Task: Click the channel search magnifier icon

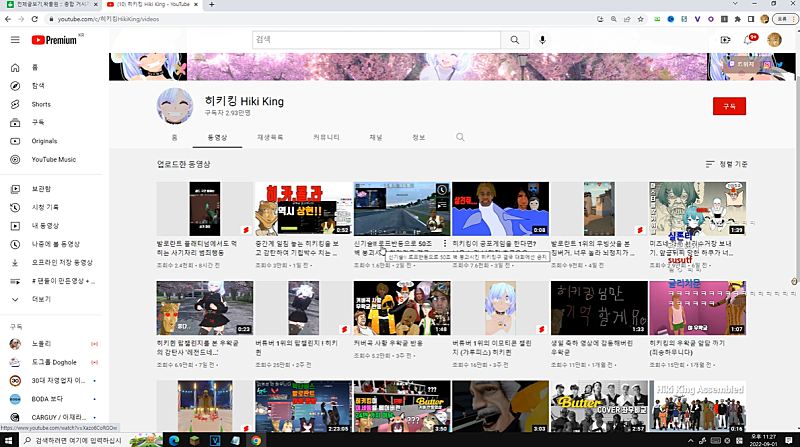Action: [460, 137]
